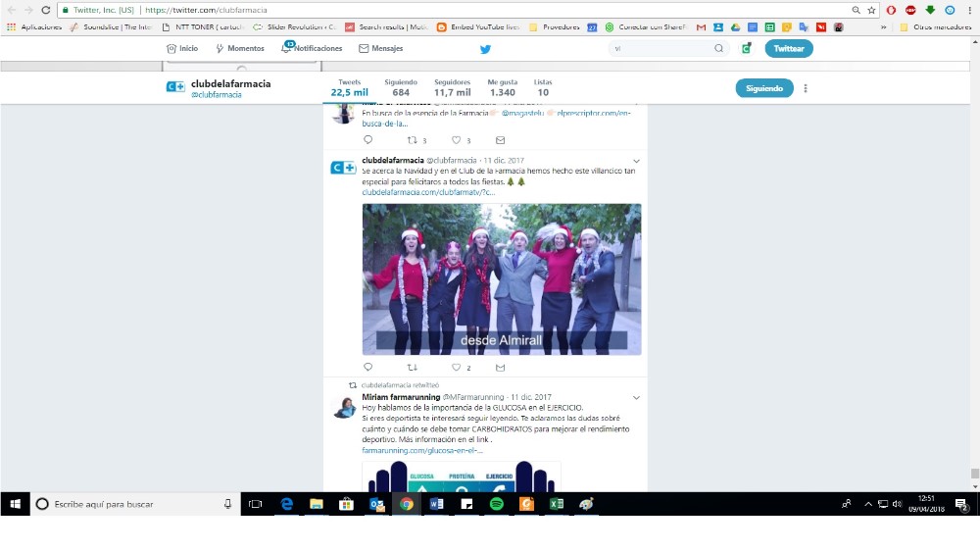
Task: Open the Mensajes tab
Action: point(380,48)
